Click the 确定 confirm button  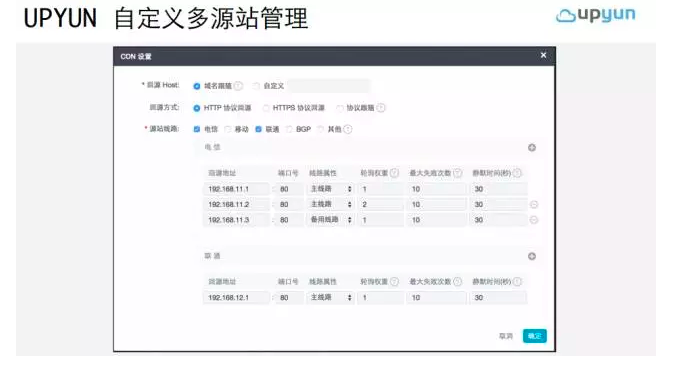coord(534,336)
